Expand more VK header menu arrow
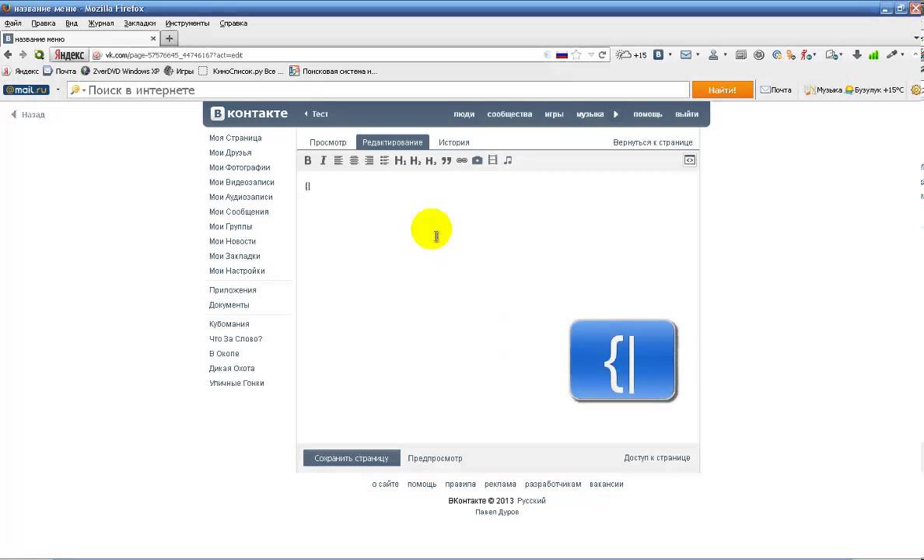 click(x=616, y=114)
